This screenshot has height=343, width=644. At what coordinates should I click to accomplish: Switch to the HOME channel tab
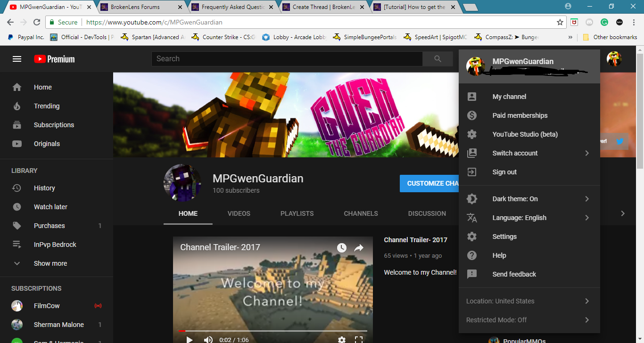[188, 213]
